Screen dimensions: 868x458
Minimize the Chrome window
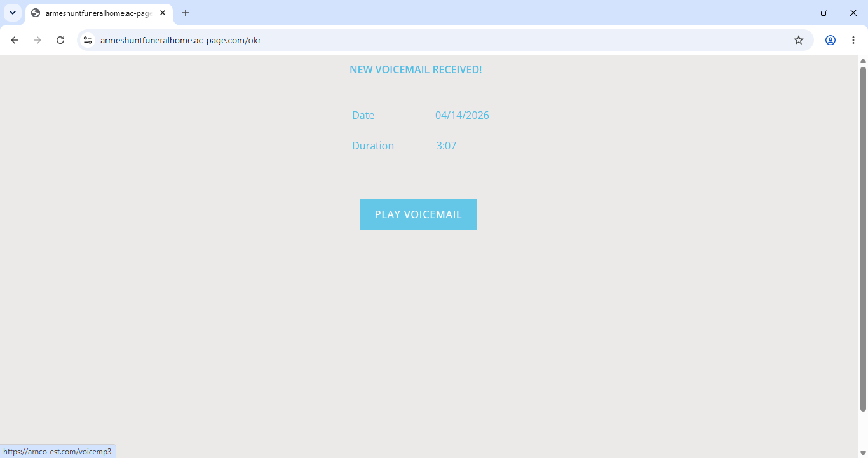(x=795, y=13)
